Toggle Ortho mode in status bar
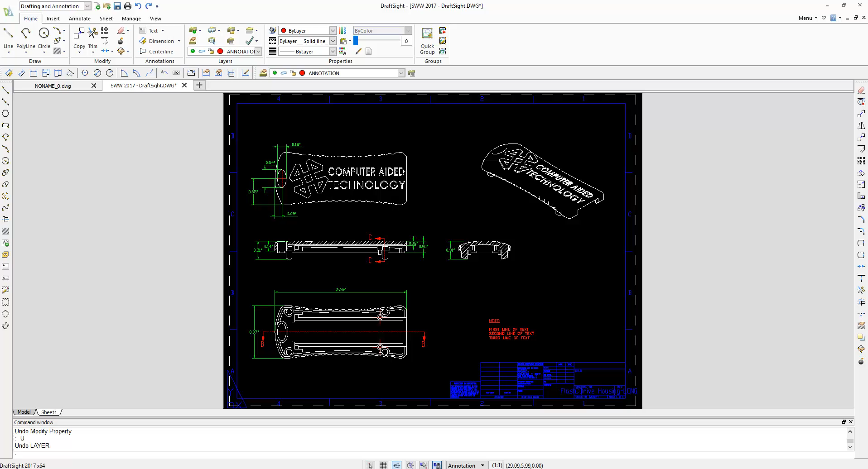This screenshot has height=469, width=868. pos(397,465)
